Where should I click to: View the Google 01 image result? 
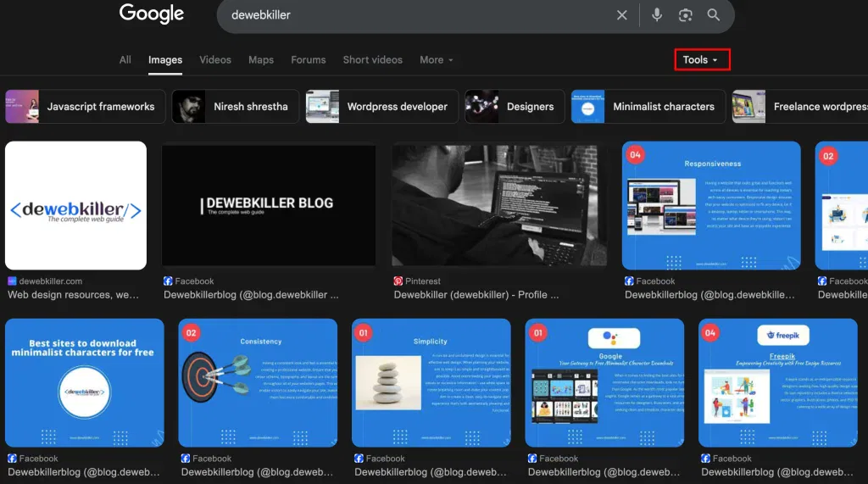tap(604, 382)
